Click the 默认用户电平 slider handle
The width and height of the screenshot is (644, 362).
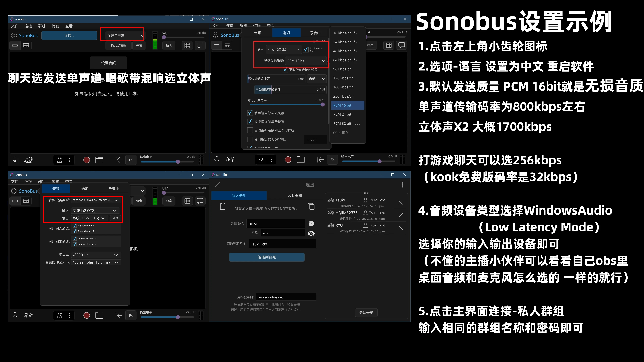click(x=323, y=105)
